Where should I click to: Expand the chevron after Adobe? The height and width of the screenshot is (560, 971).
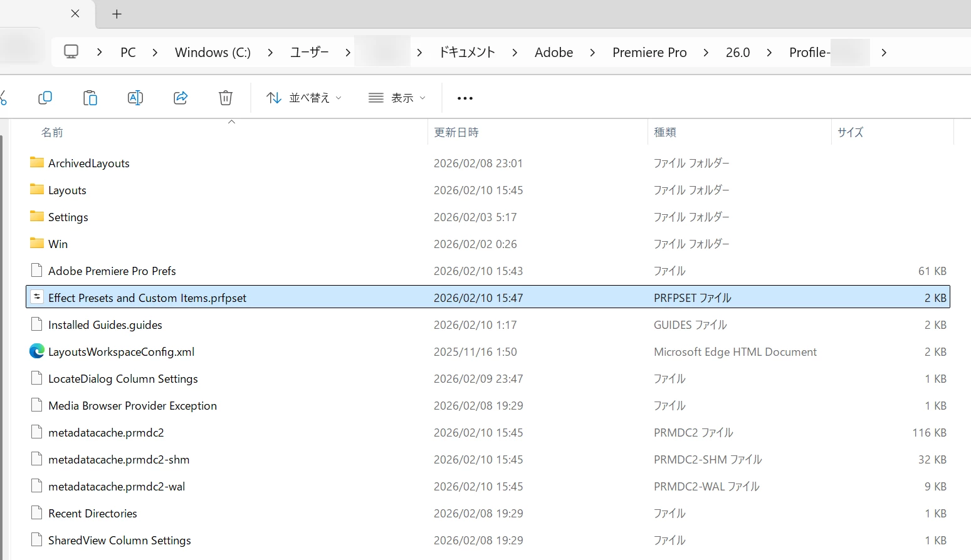pyautogui.click(x=592, y=53)
